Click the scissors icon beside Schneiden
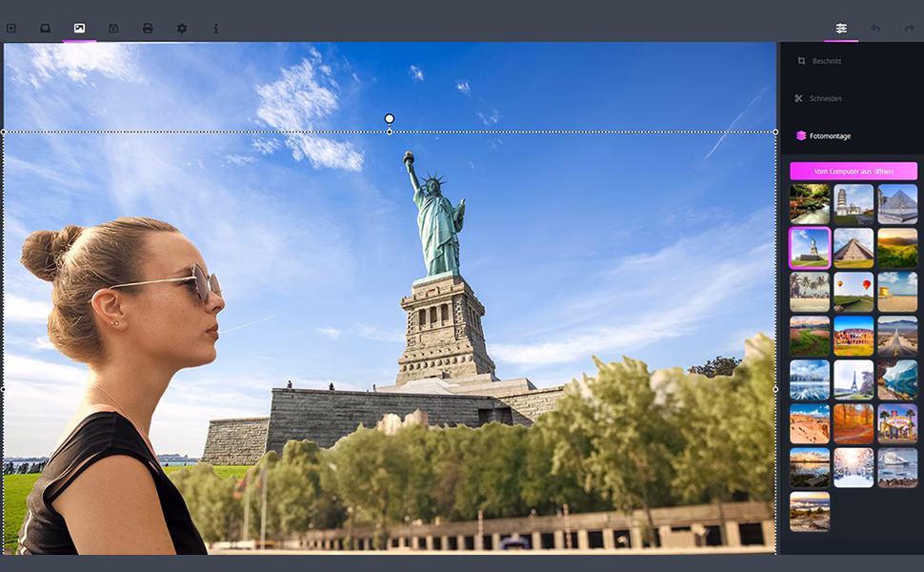 pos(798,98)
